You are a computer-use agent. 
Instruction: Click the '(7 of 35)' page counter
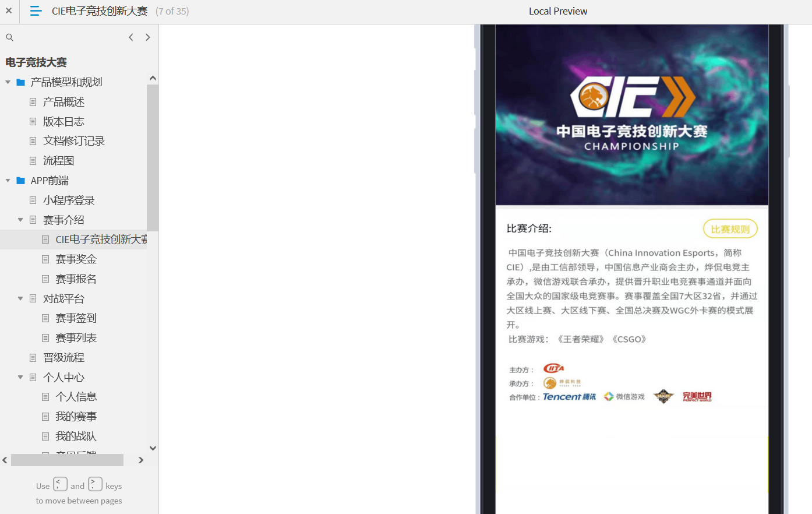tap(172, 11)
